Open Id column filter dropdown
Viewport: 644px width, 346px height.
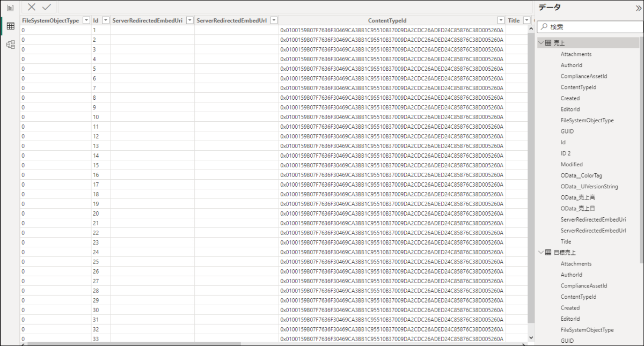pos(106,20)
